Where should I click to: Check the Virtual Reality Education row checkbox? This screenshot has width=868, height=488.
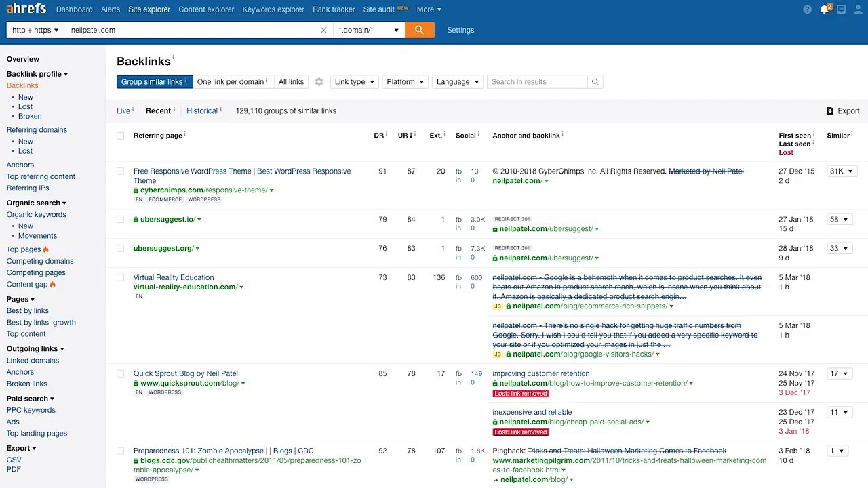tap(120, 278)
